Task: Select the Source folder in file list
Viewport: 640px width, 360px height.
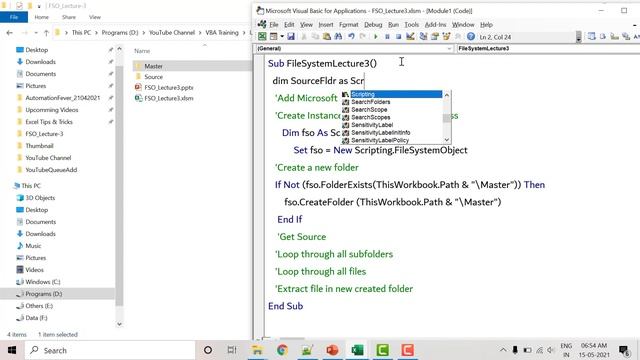Action: tap(153, 77)
